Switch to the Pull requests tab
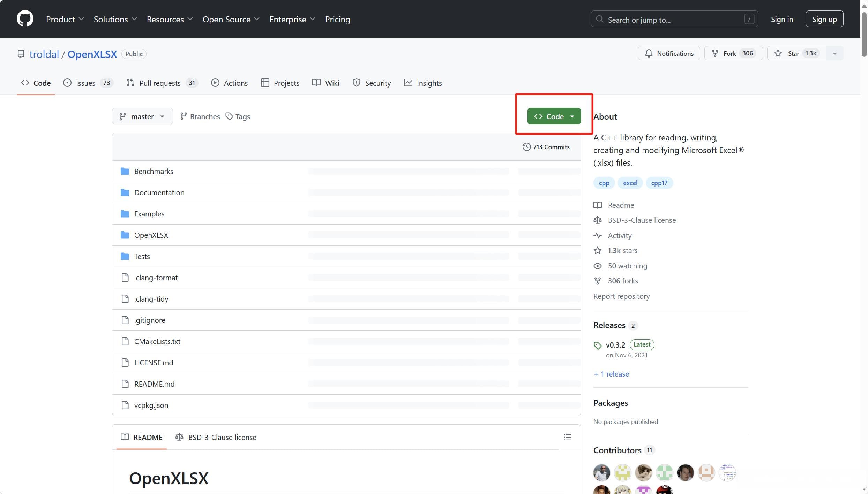Screen dimensions: 868x494 [162, 83]
